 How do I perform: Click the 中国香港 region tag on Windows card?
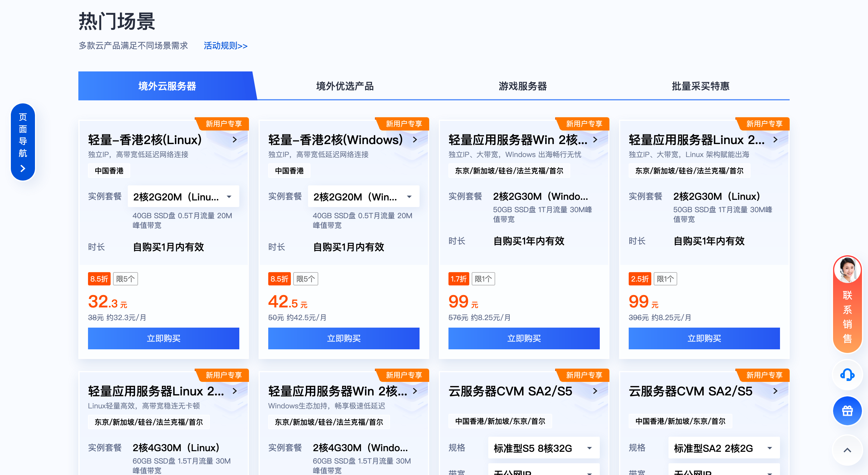289,171
